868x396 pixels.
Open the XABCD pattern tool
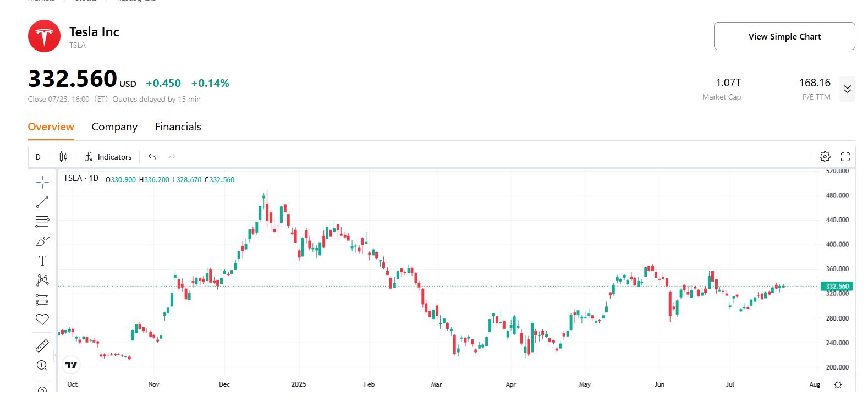pos(42,280)
